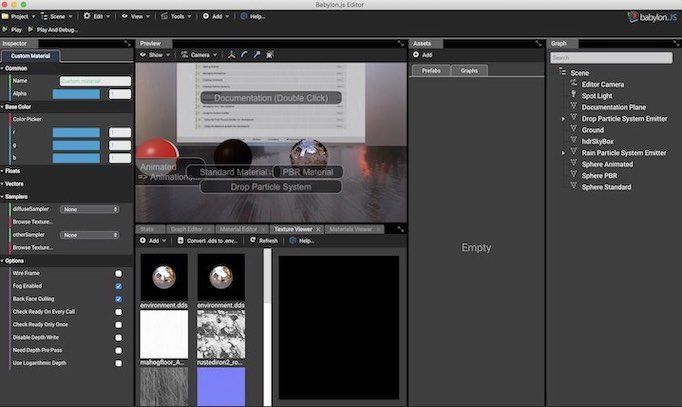Click the Spot Light bulb icon in Graph
Viewport: 682px width, 407px height.
(x=574, y=95)
